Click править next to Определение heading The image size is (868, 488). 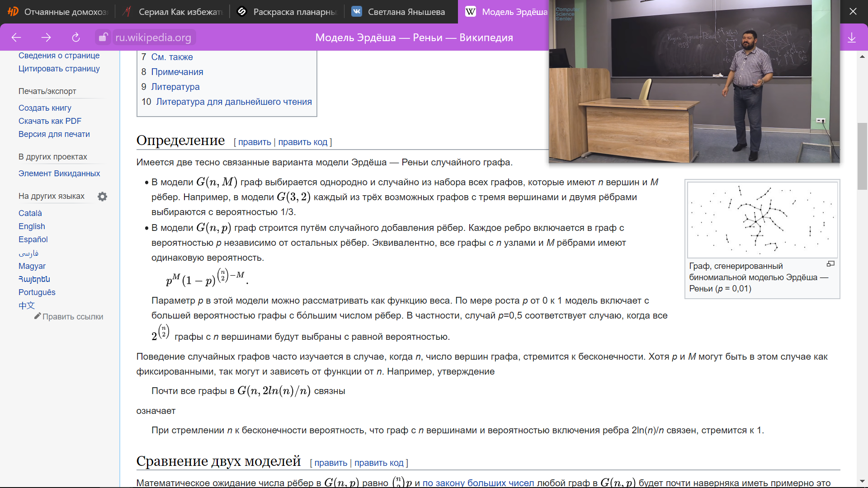point(255,142)
